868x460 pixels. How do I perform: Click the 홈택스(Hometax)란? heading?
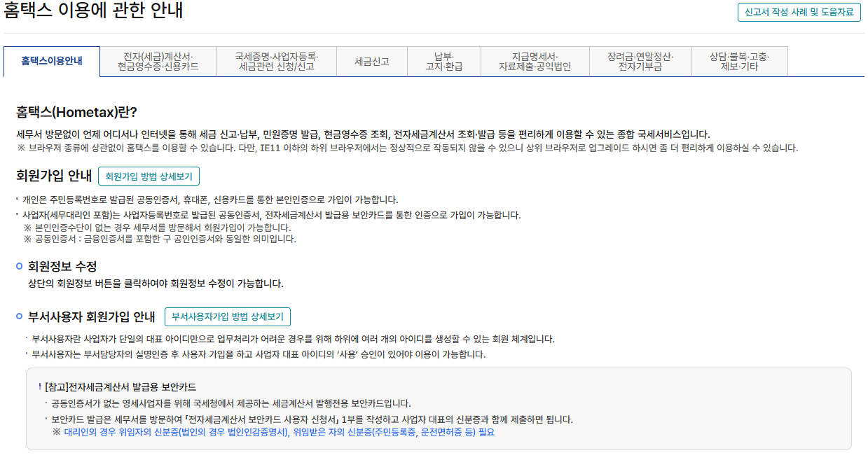(x=77, y=113)
